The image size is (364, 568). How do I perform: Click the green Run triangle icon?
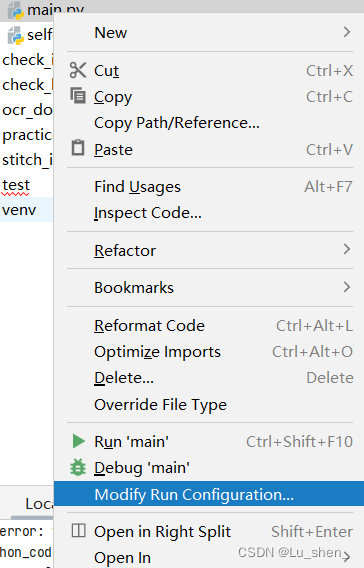(x=78, y=441)
